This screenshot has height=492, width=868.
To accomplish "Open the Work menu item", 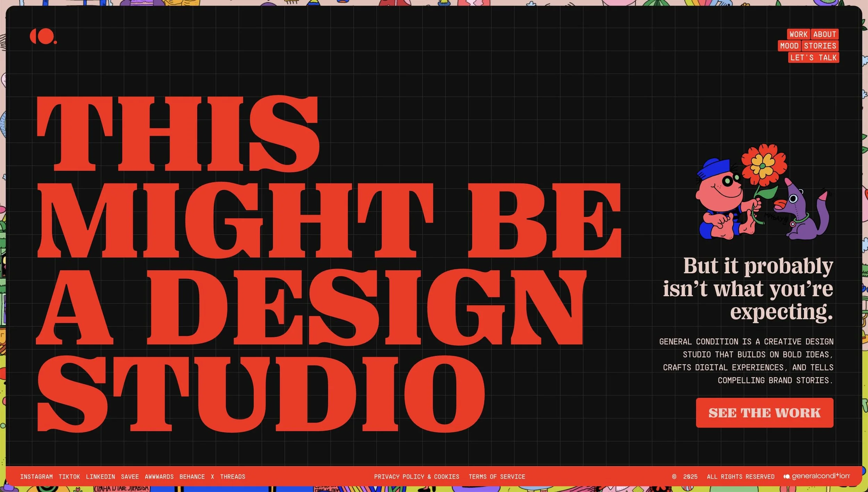I will tap(798, 34).
